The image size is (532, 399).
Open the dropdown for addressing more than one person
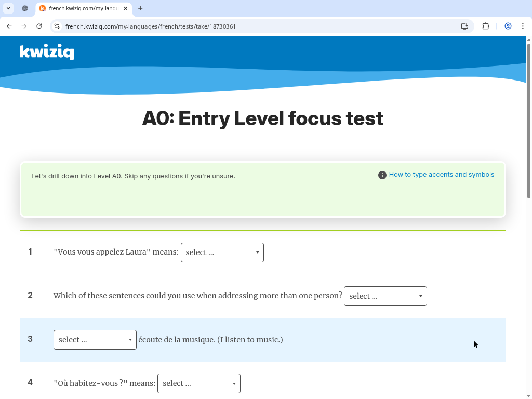(x=385, y=296)
